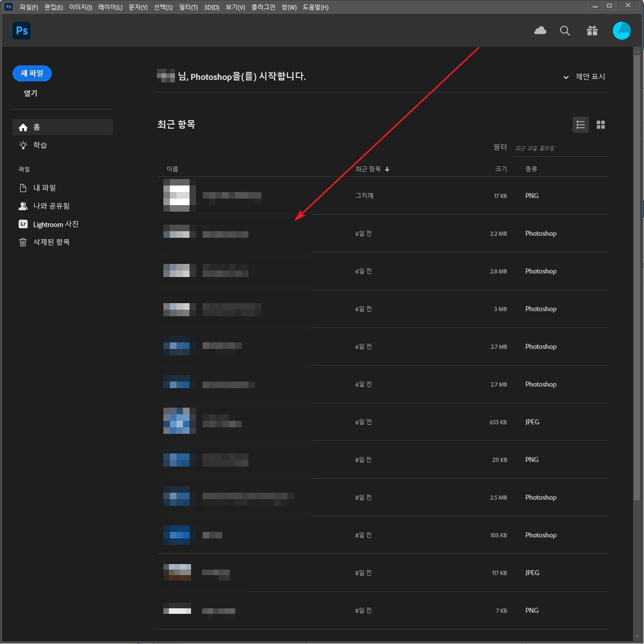644x644 pixels.
Task: Open thumbnail of the 2.2 MB Photoshop file
Action: (179, 231)
